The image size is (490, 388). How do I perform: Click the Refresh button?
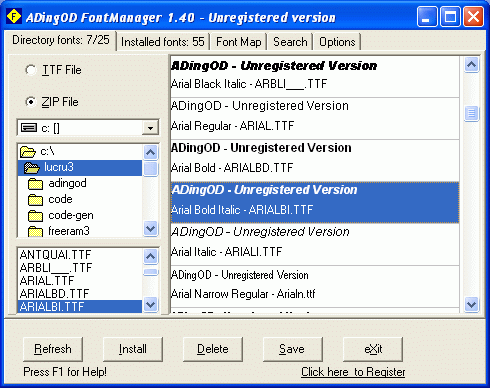(53, 349)
